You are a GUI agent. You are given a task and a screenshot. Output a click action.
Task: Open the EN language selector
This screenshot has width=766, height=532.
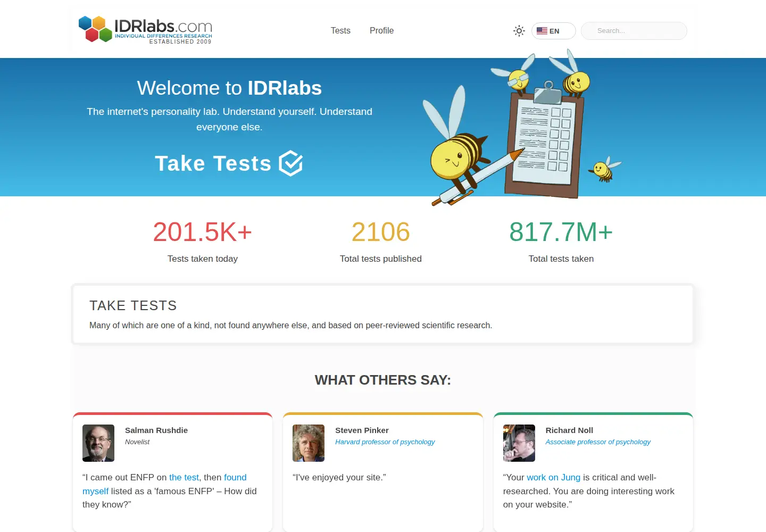tap(553, 31)
